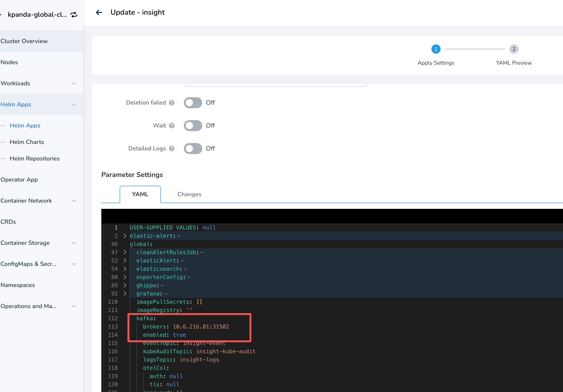Expand the grafana block in the YAML editor
The image size is (563, 392).
click(x=125, y=293)
